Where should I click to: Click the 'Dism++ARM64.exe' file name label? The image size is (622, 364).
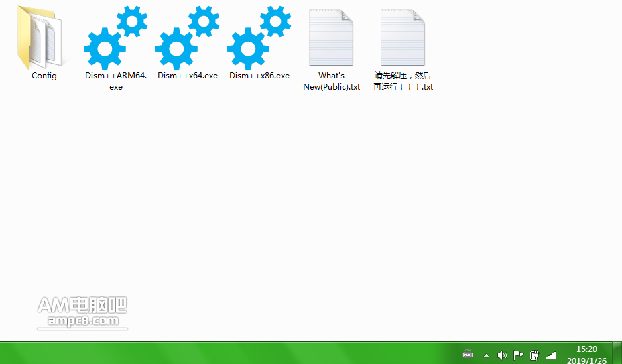(x=116, y=81)
